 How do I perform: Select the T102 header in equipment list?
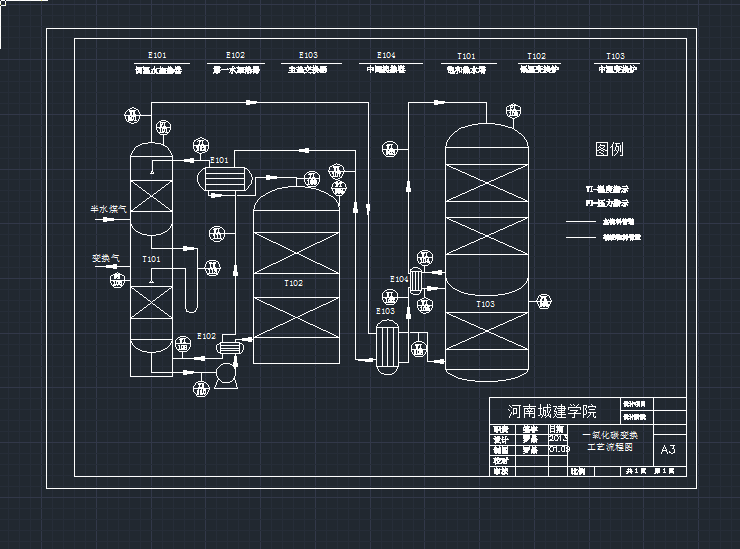536,56
